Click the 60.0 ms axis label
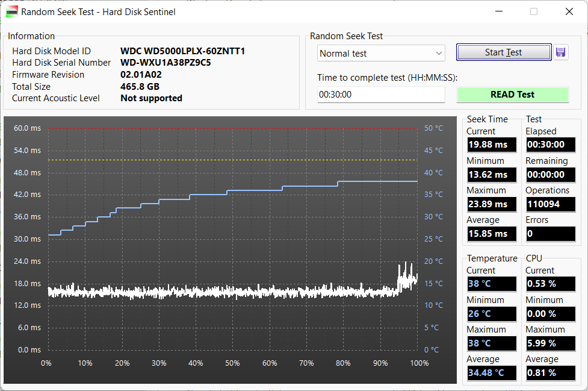The height and width of the screenshot is (391, 588). click(27, 128)
